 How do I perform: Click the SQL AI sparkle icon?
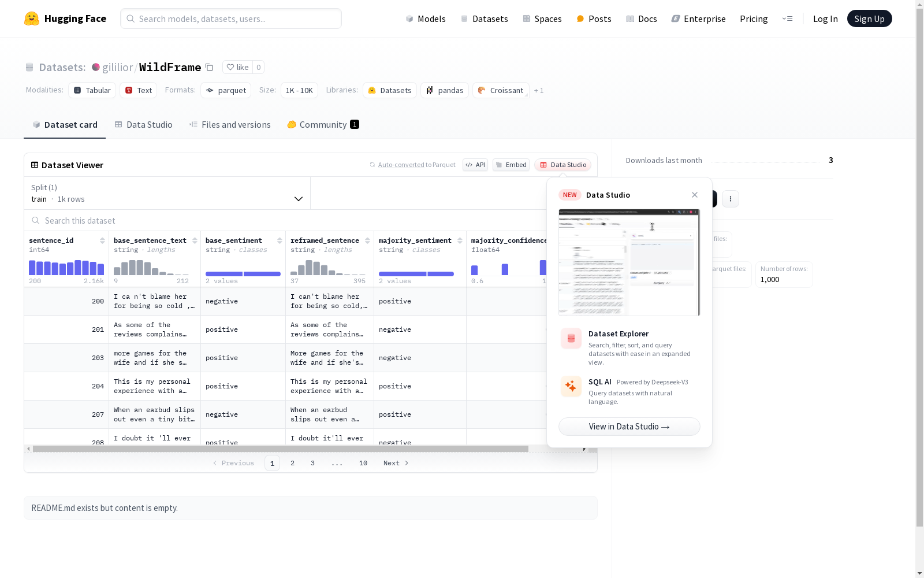point(571,386)
